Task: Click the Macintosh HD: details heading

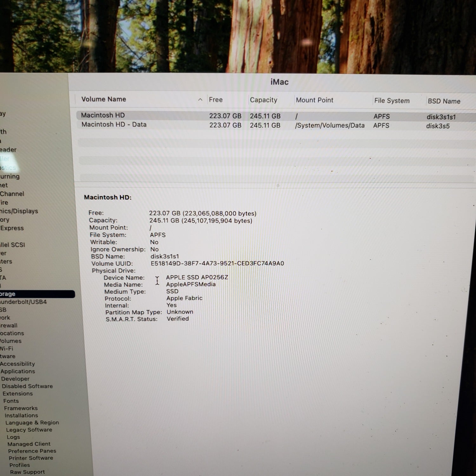Action: [x=108, y=197]
